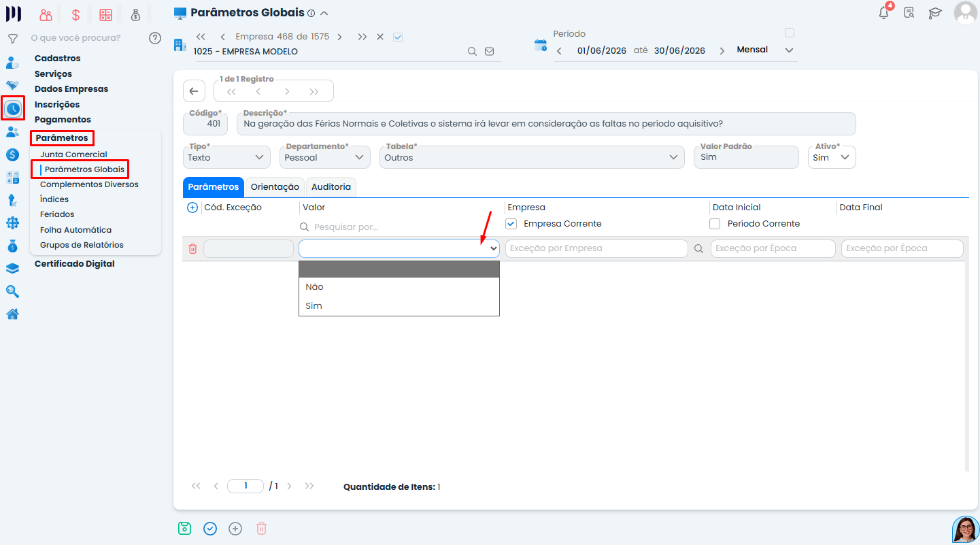This screenshot has height=545, width=980.
Task: Click the bottom add new record icon
Action: pos(235,528)
